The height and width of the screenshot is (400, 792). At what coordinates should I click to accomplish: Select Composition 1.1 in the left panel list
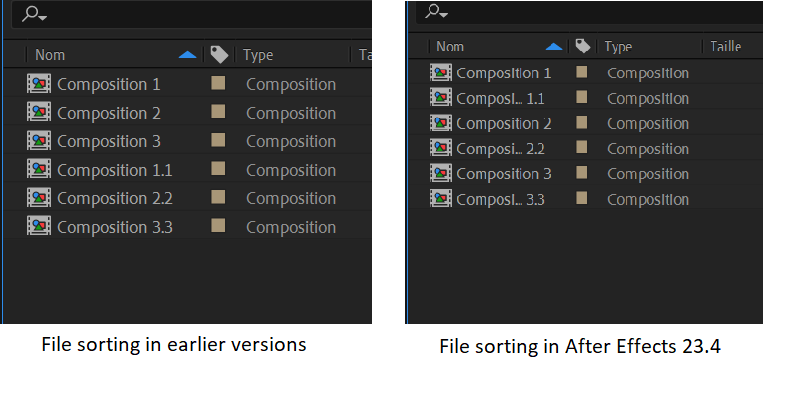point(114,170)
